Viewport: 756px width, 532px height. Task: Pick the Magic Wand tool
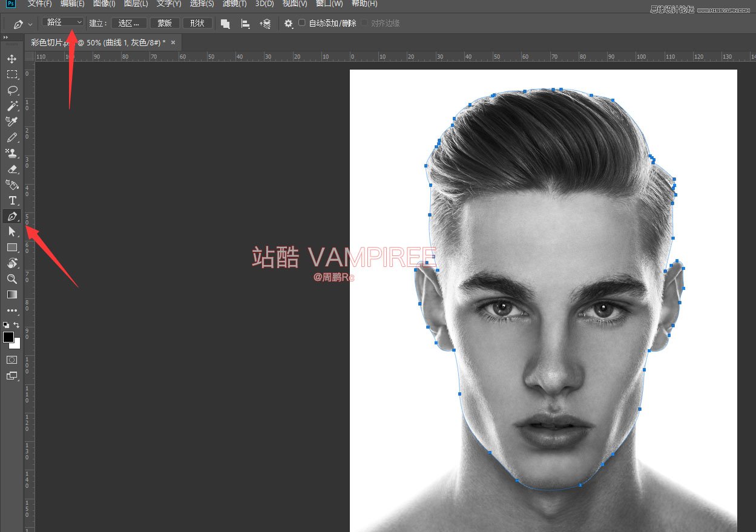tap(12, 106)
